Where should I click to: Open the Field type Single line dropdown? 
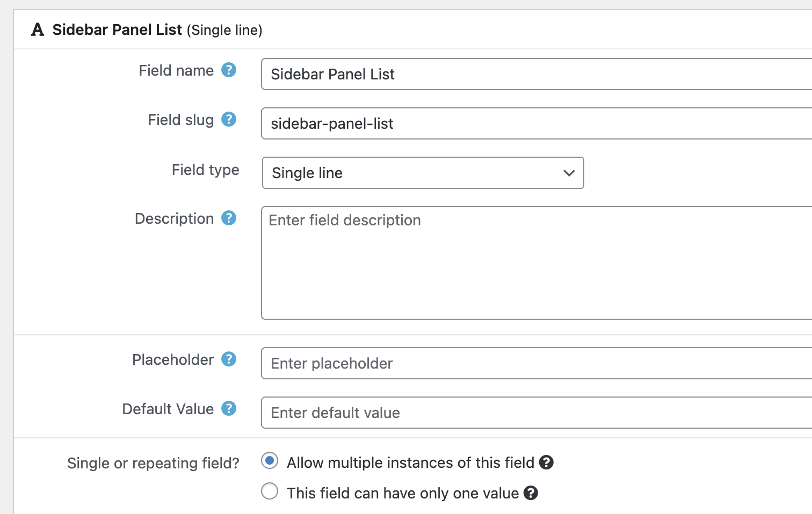(423, 173)
